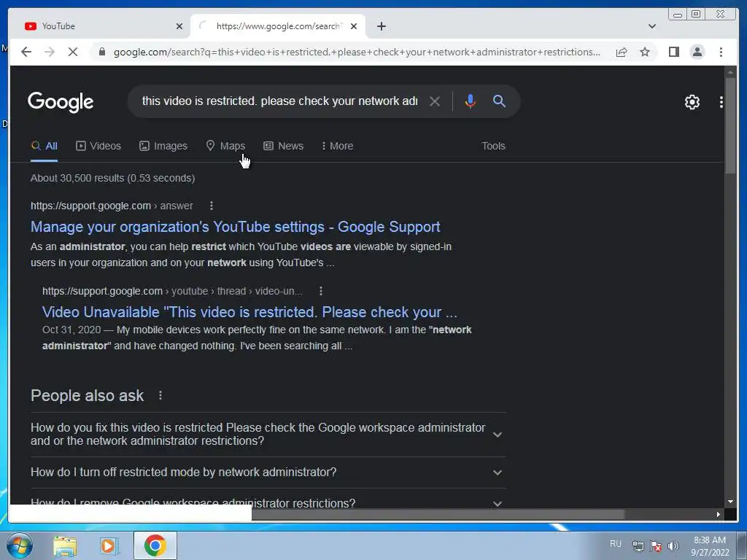
Task: Open the Chrome profile avatar
Action: point(697,52)
